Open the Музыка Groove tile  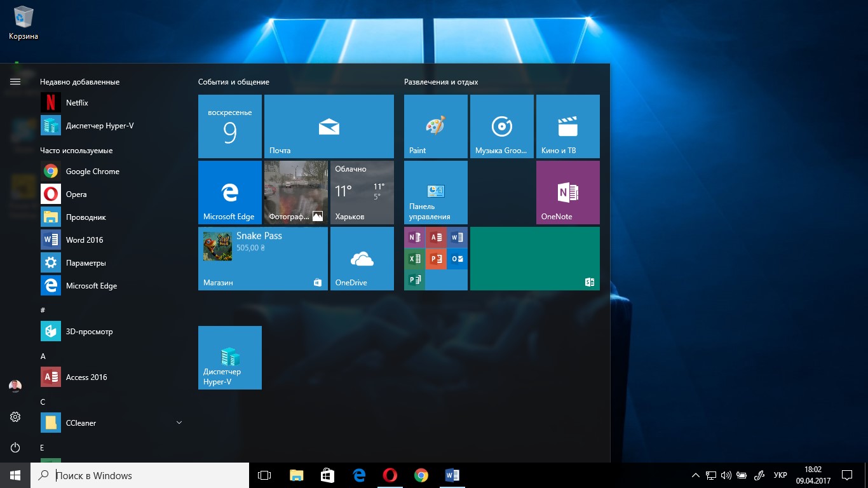(x=502, y=126)
